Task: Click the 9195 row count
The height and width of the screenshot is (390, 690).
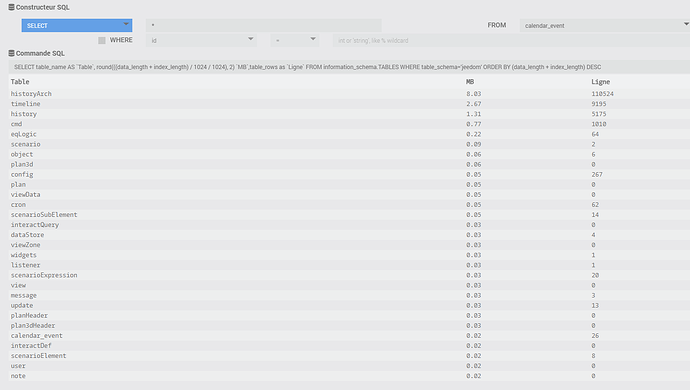Action: 599,104
